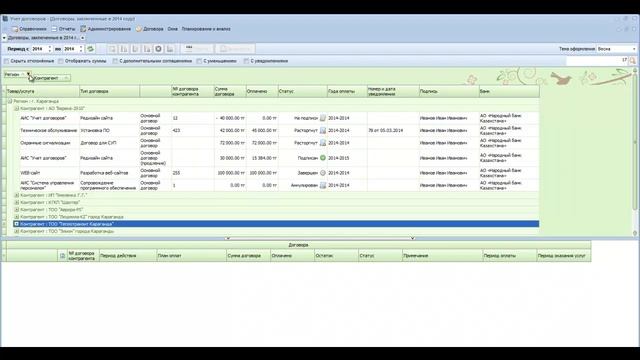Toggle С дополнительными соглашениями checkbox
640x360 pixels.
point(115,61)
